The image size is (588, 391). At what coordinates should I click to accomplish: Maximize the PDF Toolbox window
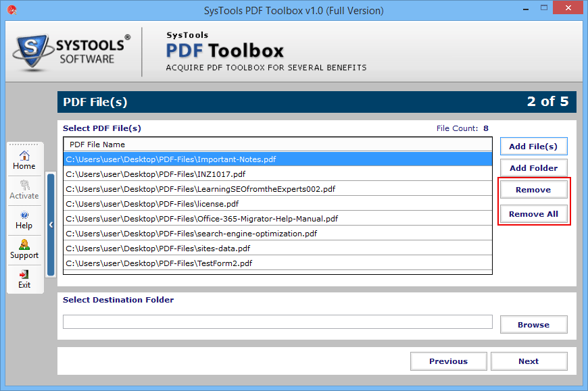[x=544, y=8]
